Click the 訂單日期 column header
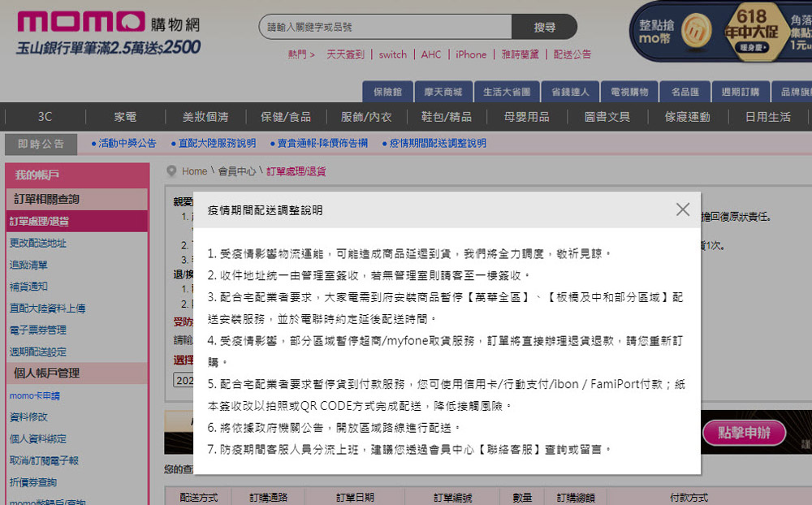 pos(355,497)
